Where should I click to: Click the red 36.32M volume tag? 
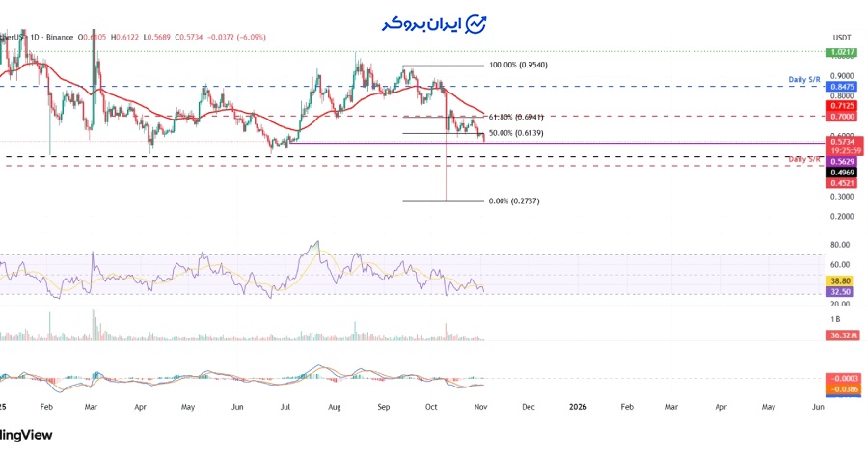point(840,335)
